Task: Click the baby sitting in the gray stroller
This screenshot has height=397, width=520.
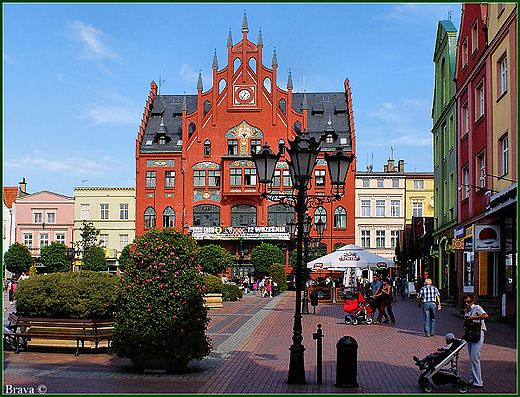Action: (437, 351)
